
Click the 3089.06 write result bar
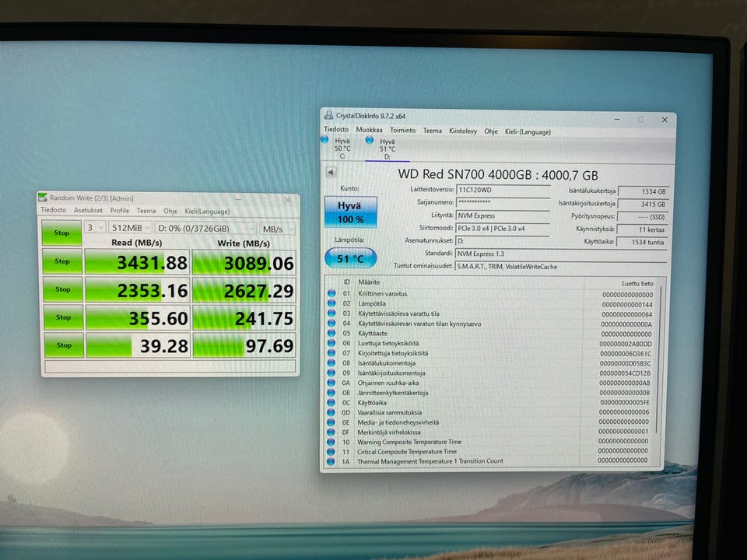pyautogui.click(x=244, y=263)
